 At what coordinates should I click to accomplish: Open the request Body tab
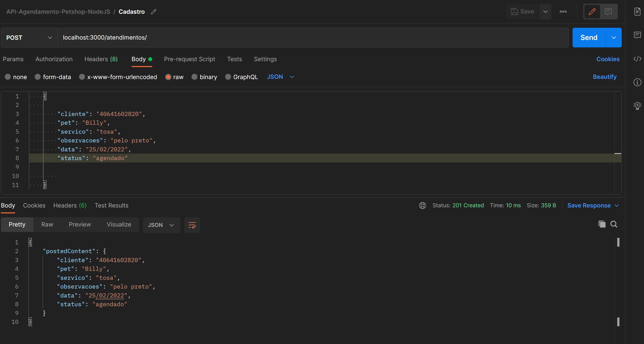(x=142, y=59)
